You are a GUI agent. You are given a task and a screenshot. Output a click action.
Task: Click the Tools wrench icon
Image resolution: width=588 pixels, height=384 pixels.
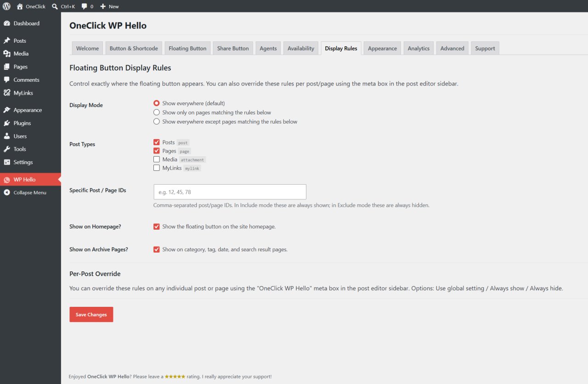[x=7, y=149]
